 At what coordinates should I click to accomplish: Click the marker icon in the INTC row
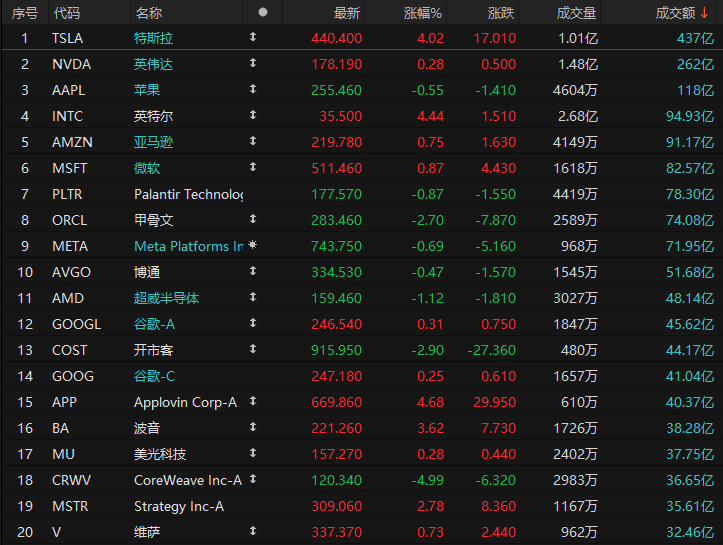click(x=253, y=115)
